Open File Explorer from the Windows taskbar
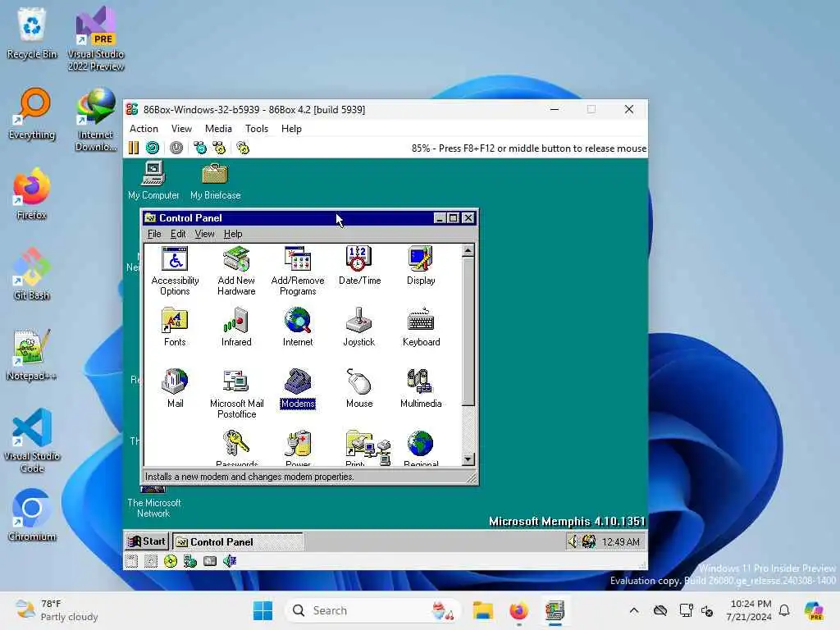This screenshot has width=840, height=630. tap(482, 610)
